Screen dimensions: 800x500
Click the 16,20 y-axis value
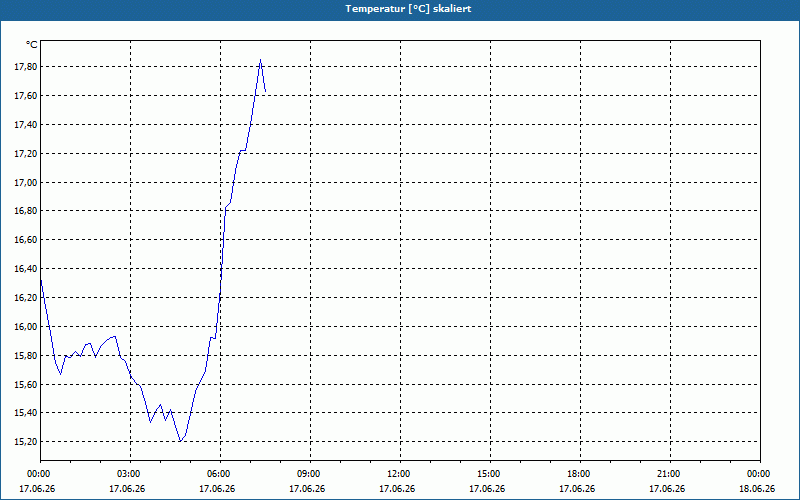click(x=24, y=297)
